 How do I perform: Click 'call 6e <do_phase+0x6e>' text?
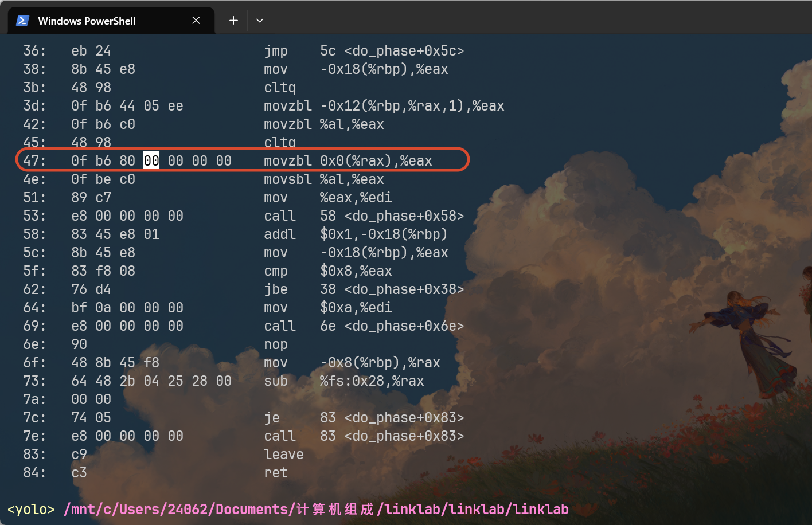coord(364,326)
